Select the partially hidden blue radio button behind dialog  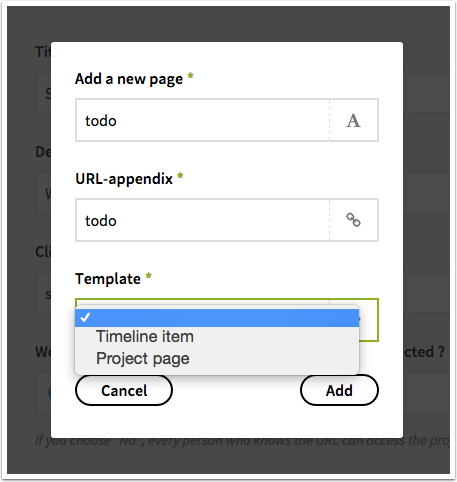pyautogui.click(x=49, y=393)
